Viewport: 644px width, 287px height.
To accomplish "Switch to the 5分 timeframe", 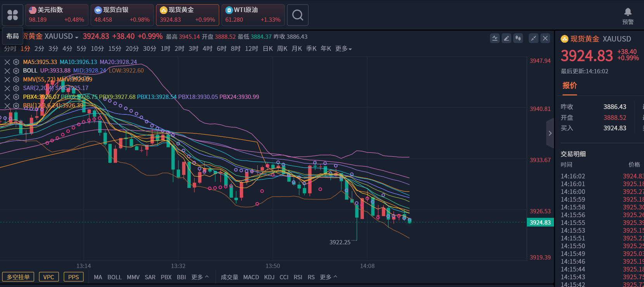I will point(81,48).
